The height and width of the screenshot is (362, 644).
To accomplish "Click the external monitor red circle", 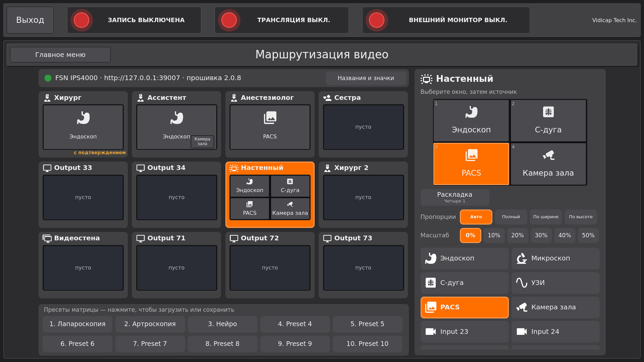I will click(377, 20).
